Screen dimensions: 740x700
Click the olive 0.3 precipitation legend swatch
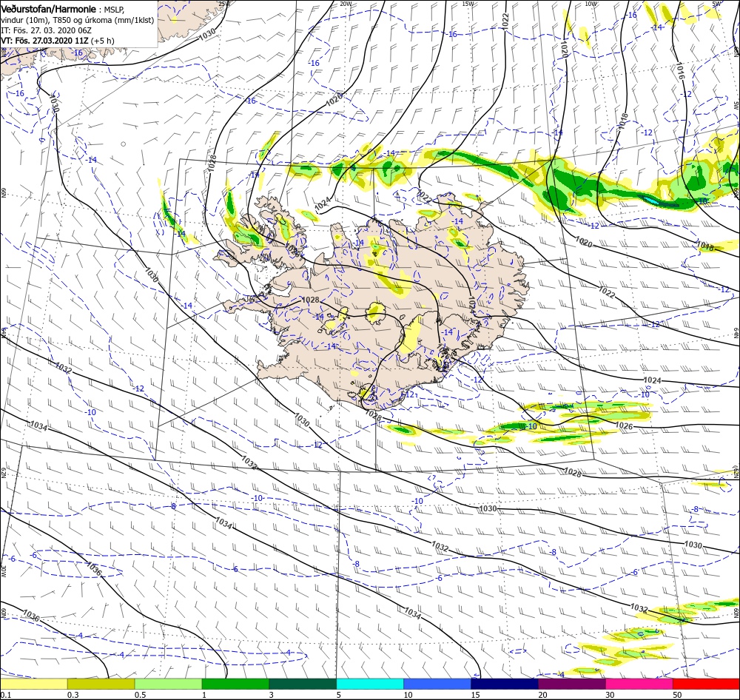(101, 684)
